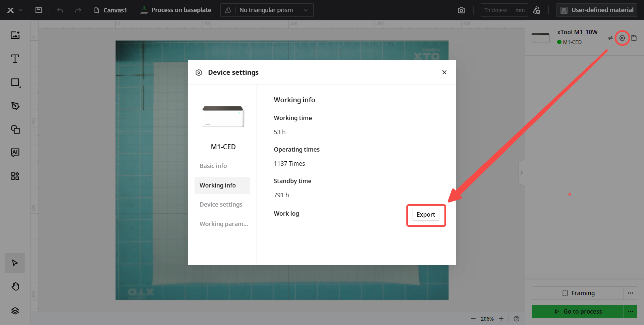This screenshot has height=325, width=644.
Task: Open the layers panel icon
Action: point(15,311)
